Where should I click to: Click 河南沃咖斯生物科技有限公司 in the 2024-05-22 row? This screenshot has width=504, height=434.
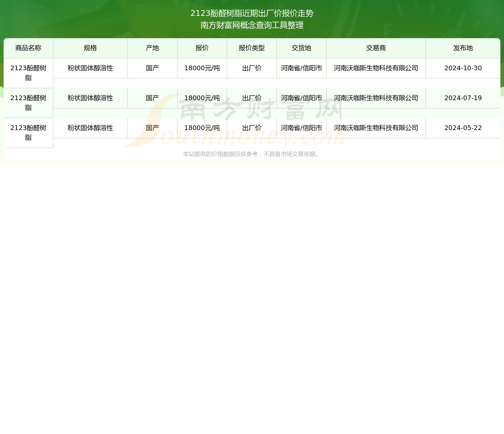pyautogui.click(x=376, y=128)
